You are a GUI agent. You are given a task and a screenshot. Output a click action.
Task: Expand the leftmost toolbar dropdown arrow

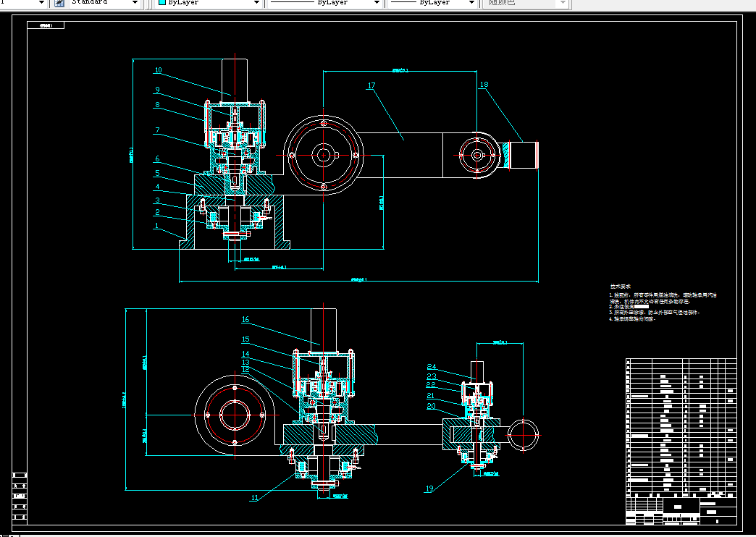(x=41, y=3)
